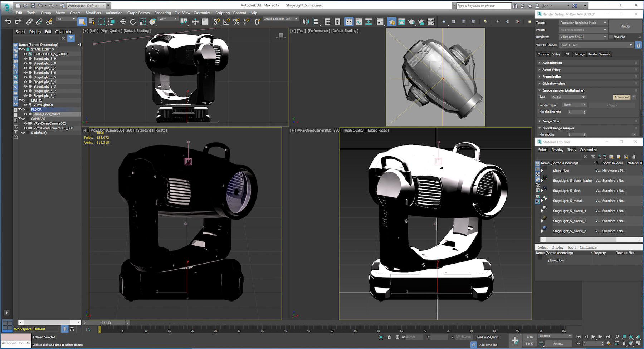Viewport: 644px width, 349px height.
Task: Activate the Select and Move tool
Action: 123,22
